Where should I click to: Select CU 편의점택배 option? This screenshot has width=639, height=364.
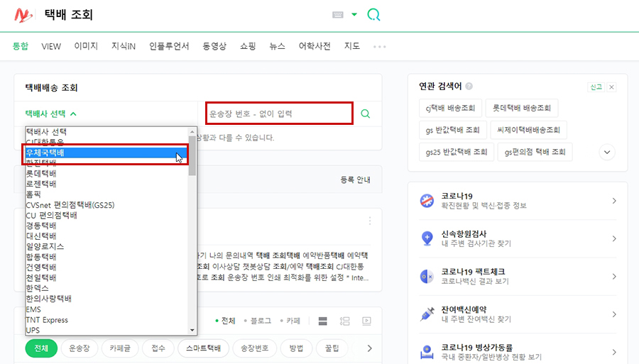click(106, 216)
